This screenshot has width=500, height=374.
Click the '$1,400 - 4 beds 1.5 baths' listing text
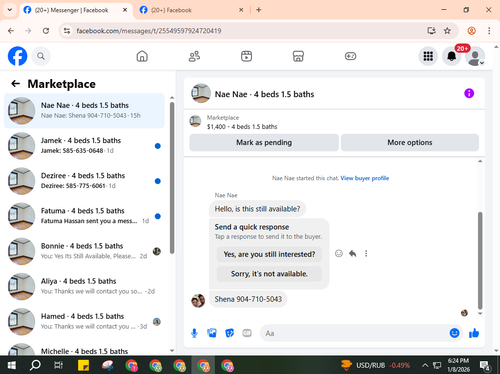coord(242,127)
